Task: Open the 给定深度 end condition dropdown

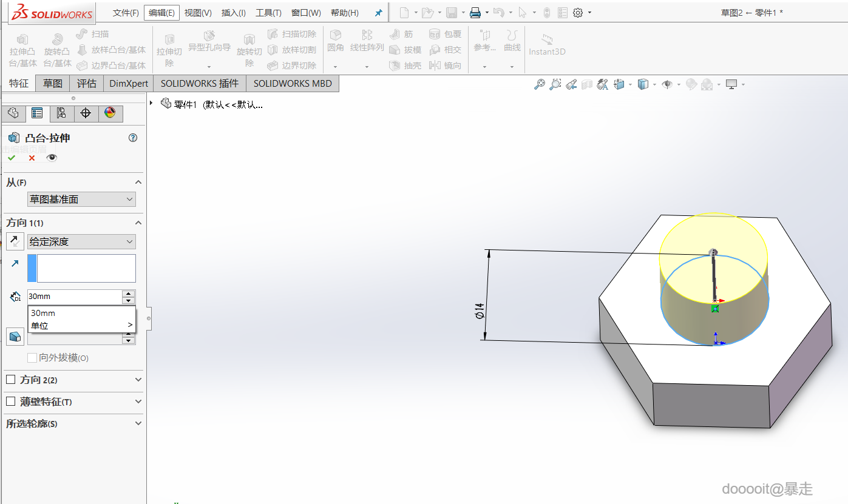Action: [x=81, y=241]
